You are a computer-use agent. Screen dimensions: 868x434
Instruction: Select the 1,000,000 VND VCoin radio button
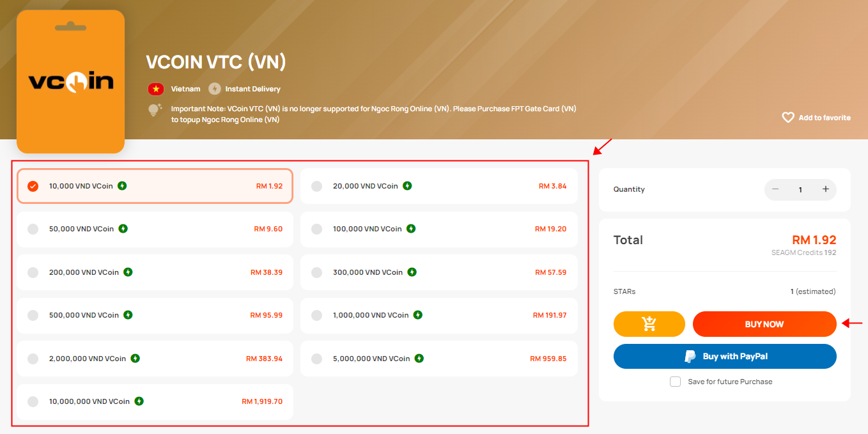coord(316,315)
